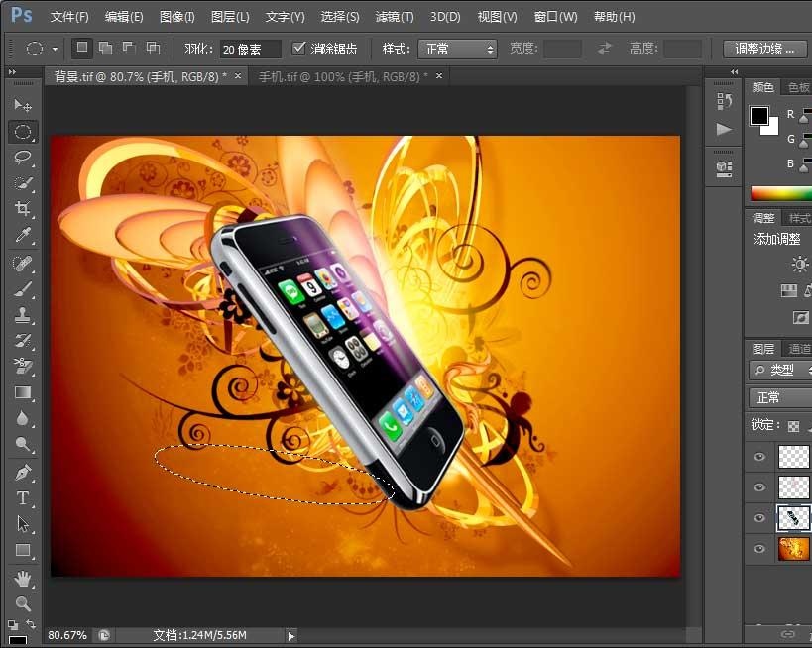812x648 pixels.
Task: Hide the top layer using eye icon
Action: 759,457
